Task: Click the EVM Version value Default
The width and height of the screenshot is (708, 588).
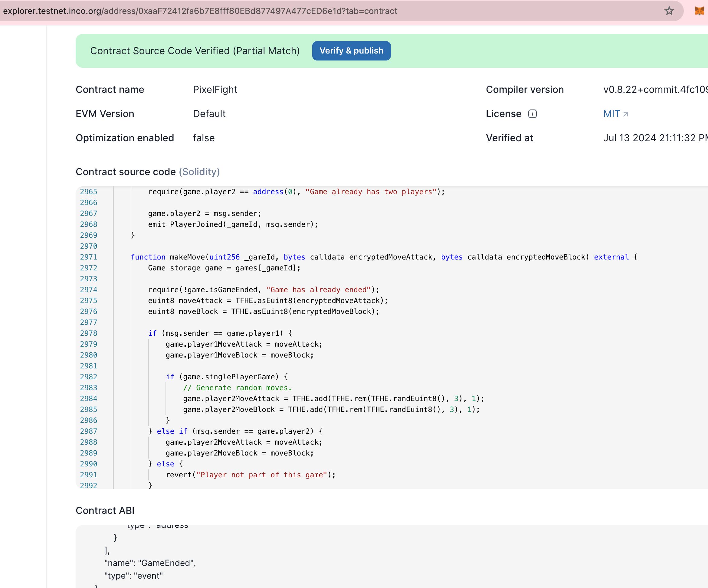Action: click(x=209, y=114)
